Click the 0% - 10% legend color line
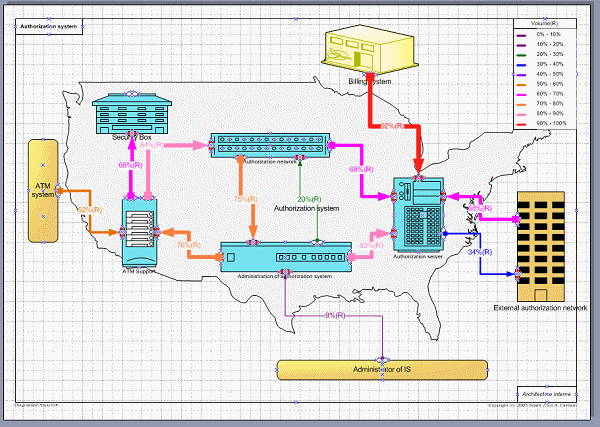The image size is (600, 427). [521, 36]
